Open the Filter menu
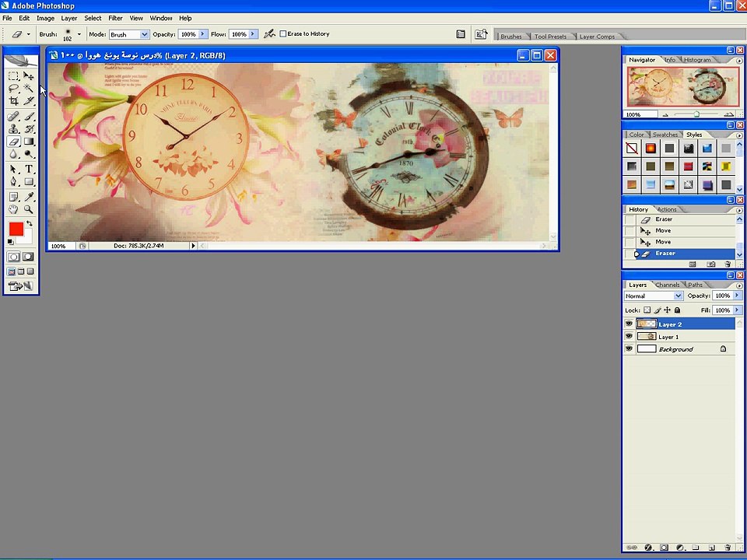 (x=115, y=18)
